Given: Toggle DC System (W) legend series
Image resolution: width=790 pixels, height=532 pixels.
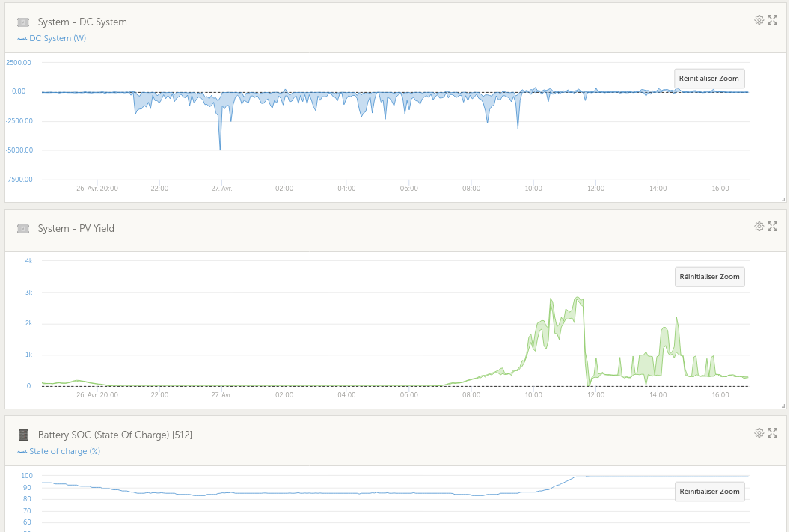Looking at the screenshot, I should (52, 38).
